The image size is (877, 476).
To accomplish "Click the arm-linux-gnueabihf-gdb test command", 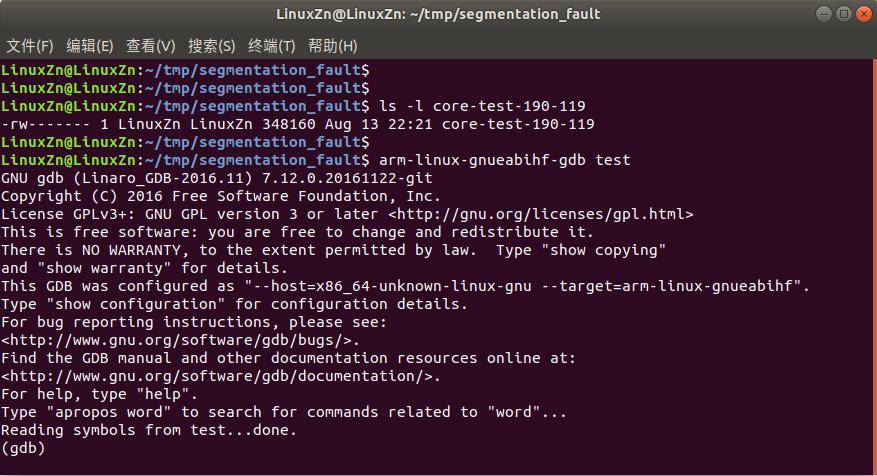I will (x=504, y=160).
